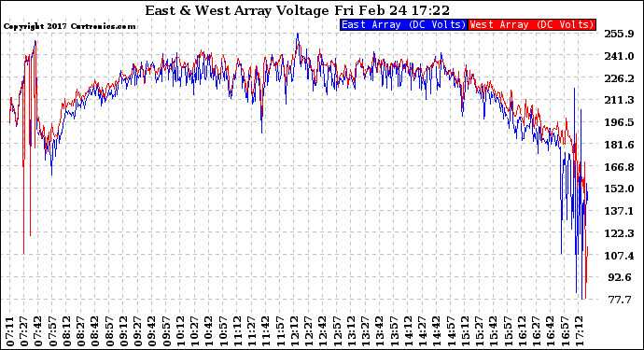This screenshot has width=644, height=350.
Task: Click the 12:42 time axis label
Action: coord(322,331)
